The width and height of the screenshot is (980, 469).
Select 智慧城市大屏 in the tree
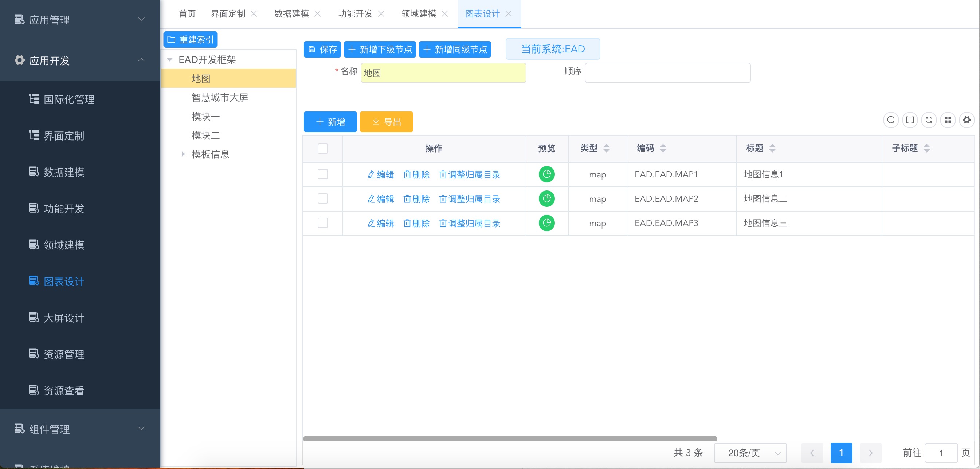tap(220, 97)
